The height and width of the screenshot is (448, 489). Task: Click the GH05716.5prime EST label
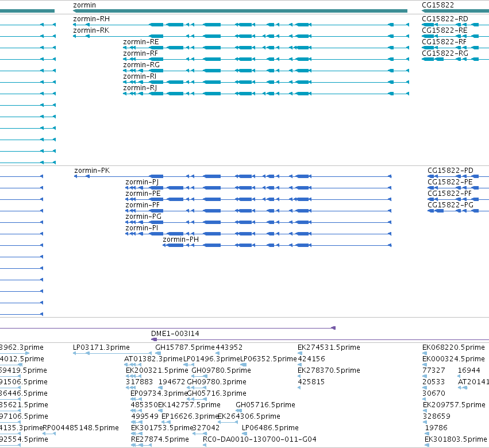pyautogui.click(x=265, y=405)
